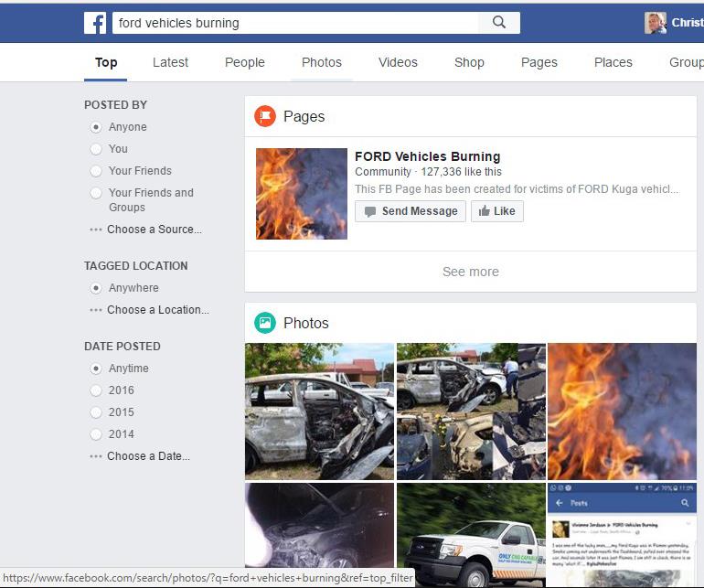Open the People tab
This screenshot has width=704, height=588.
tap(245, 62)
